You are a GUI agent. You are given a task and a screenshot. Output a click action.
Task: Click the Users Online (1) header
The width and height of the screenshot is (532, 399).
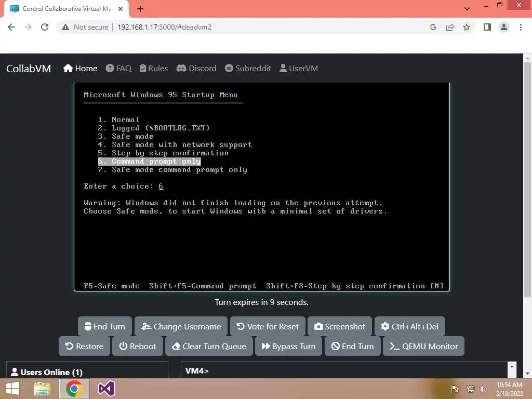[47, 372]
